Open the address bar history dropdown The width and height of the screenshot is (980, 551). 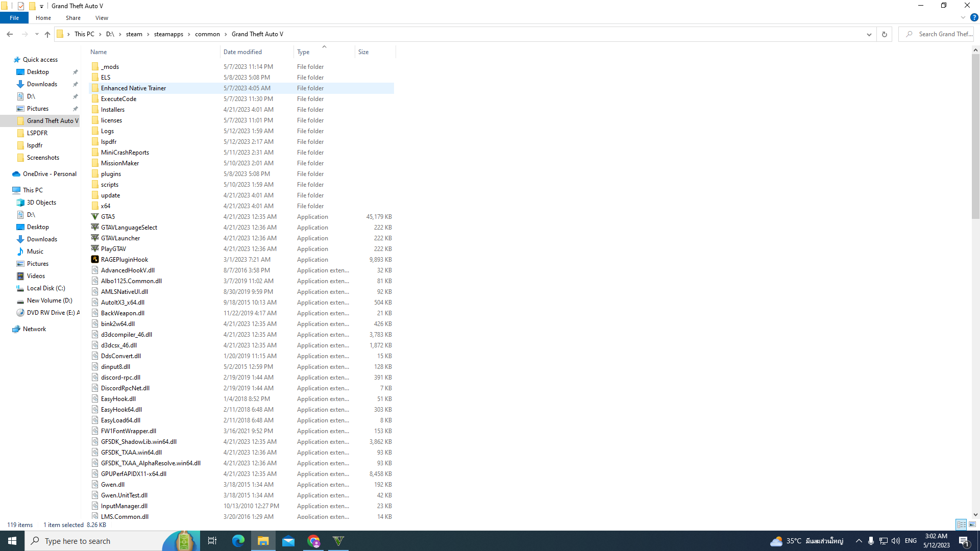tap(869, 34)
